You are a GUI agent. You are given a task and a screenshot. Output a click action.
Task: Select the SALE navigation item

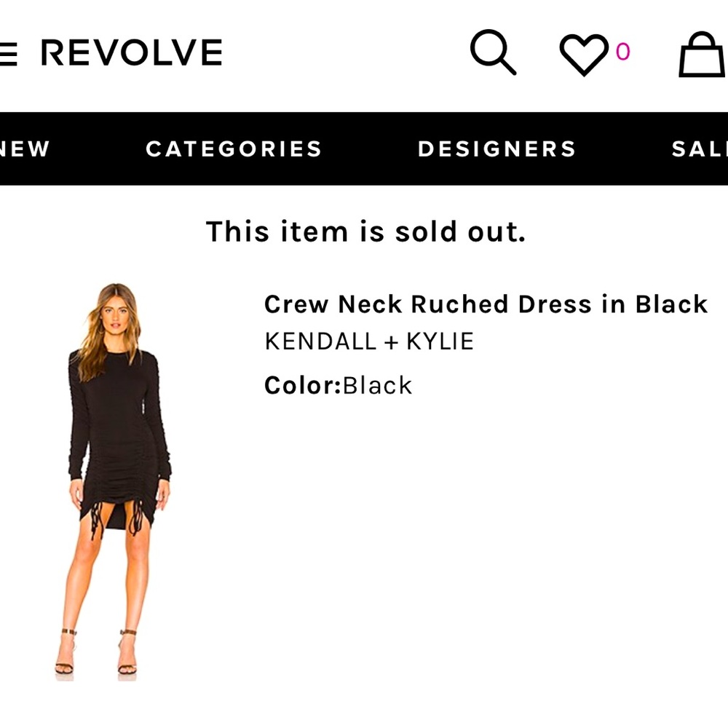[x=703, y=149]
